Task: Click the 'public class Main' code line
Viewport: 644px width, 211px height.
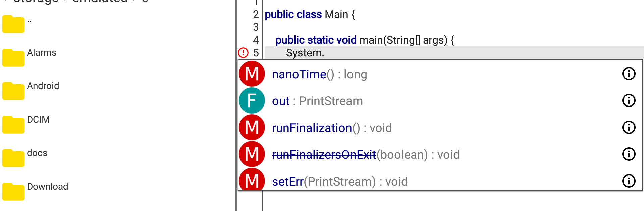Action: coord(310,14)
